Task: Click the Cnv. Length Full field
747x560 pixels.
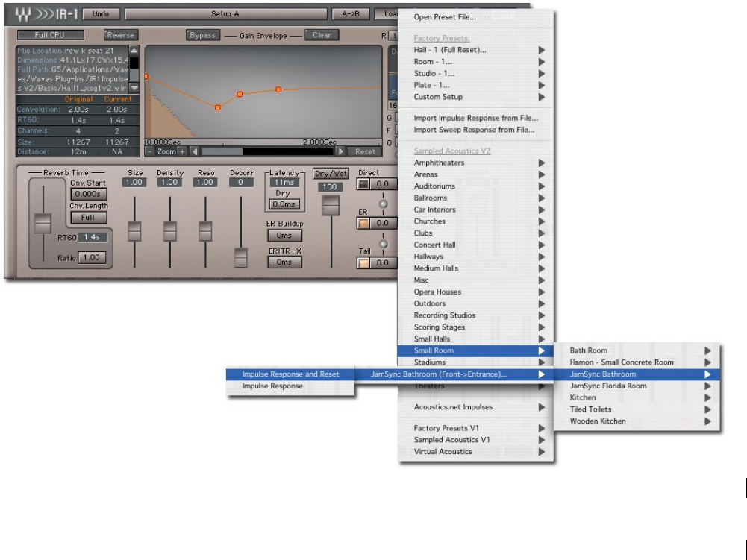Action: [x=89, y=218]
